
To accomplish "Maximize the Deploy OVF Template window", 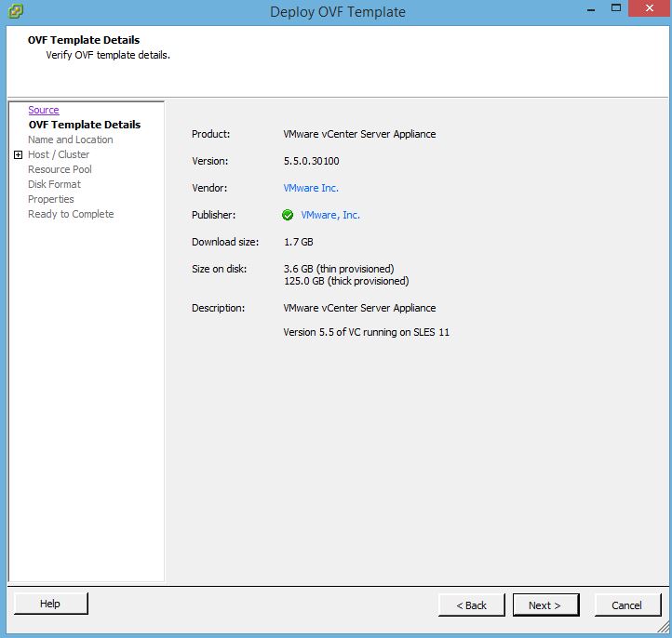I will click(x=616, y=8).
